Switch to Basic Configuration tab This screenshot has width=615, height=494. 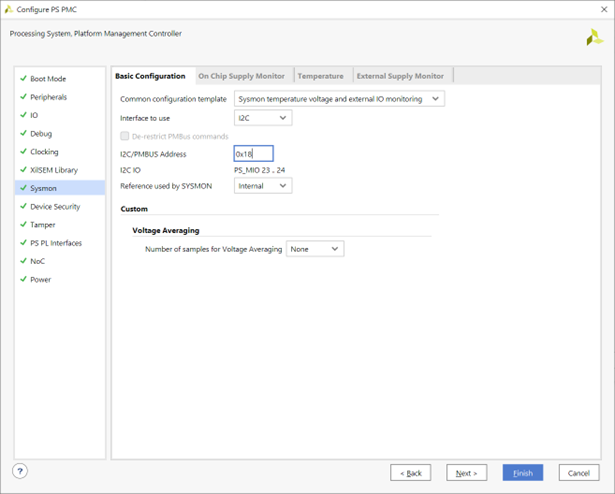tap(150, 76)
